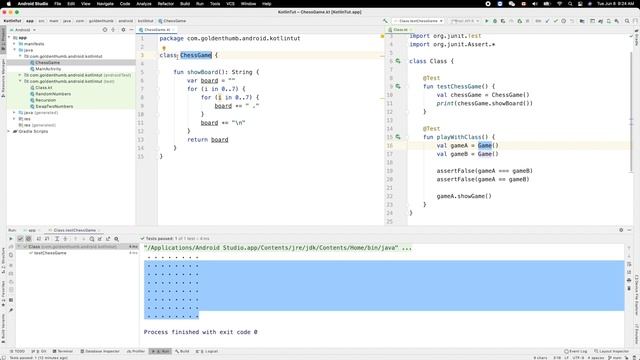Toggle Show Passed tests checkmark button

pyautogui.click(x=20, y=239)
